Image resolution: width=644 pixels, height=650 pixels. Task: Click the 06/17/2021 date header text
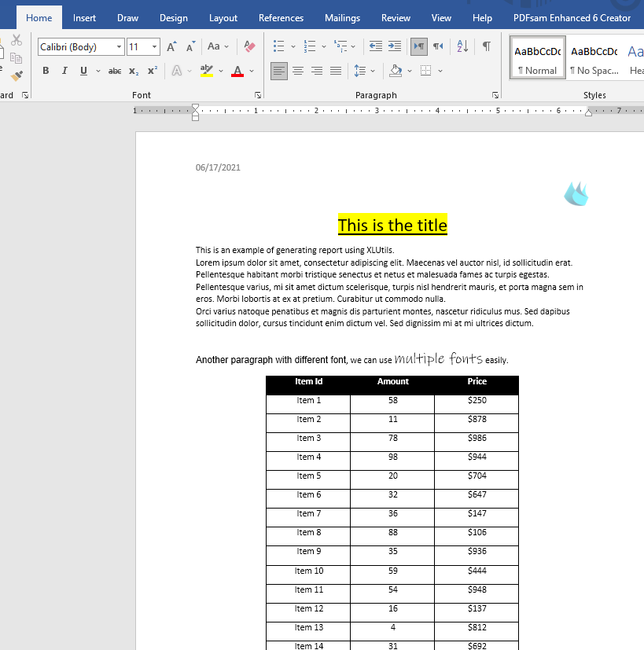coord(218,167)
